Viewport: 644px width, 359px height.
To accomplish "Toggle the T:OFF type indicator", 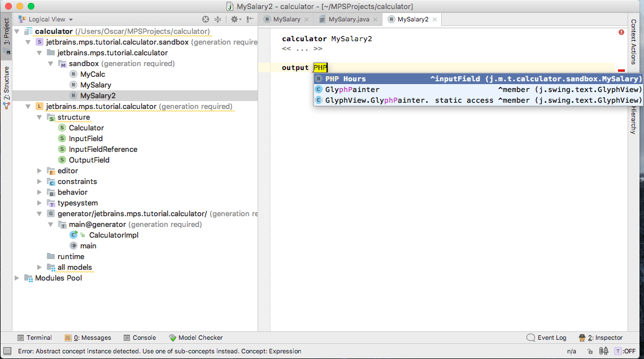I will (625, 351).
